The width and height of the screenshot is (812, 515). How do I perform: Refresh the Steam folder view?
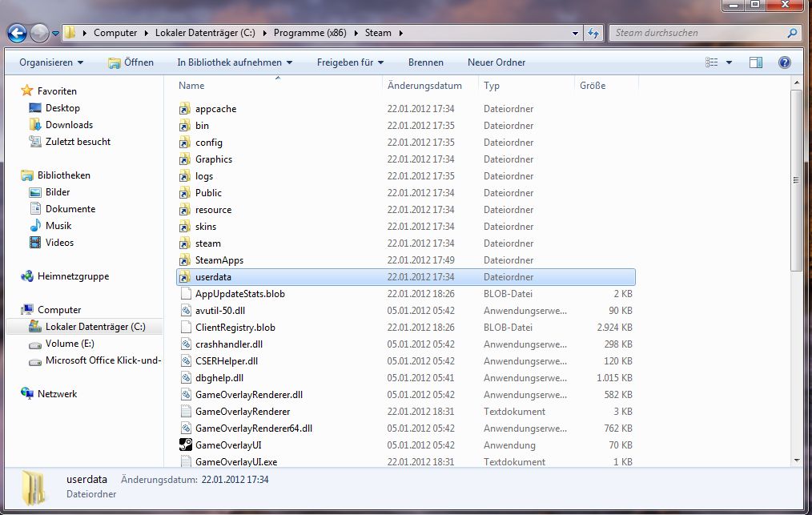[593, 33]
